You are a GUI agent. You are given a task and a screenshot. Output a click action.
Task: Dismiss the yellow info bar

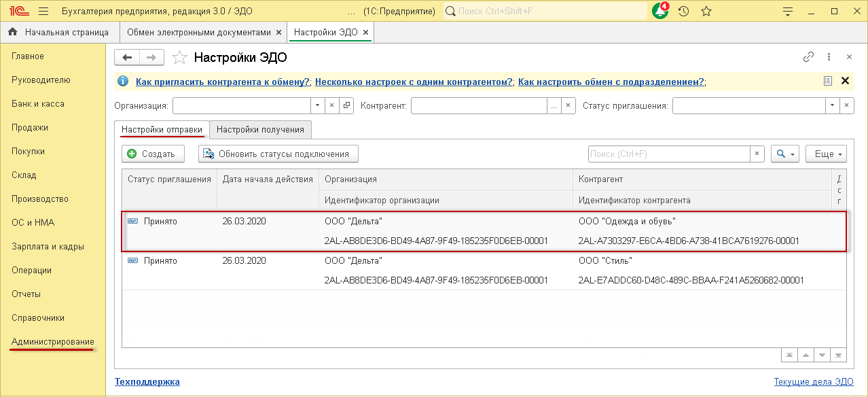point(846,81)
